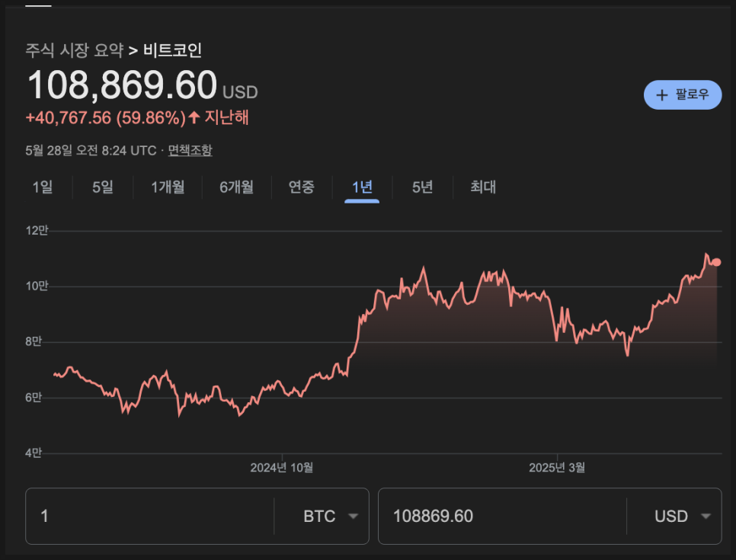Focus the BTC amount input field
Screen dimensions: 736x560
click(x=150, y=517)
